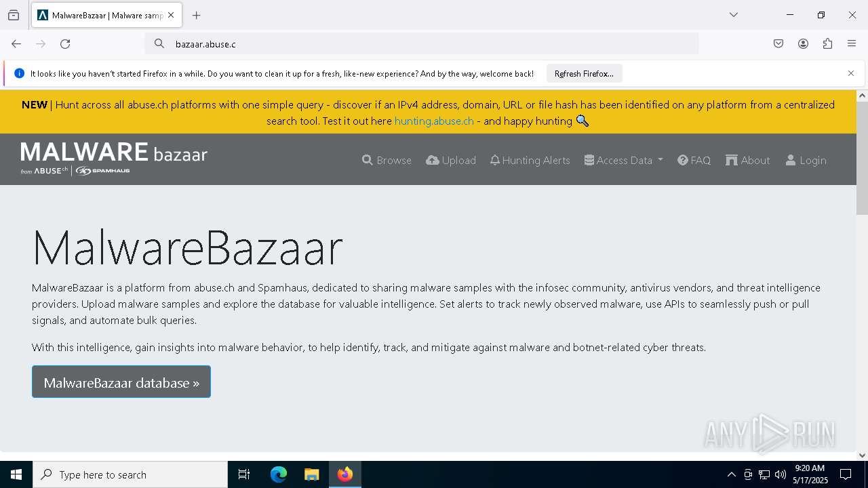Open Task View on the taskbar
The height and width of the screenshot is (488, 868).
coord(244,474)
